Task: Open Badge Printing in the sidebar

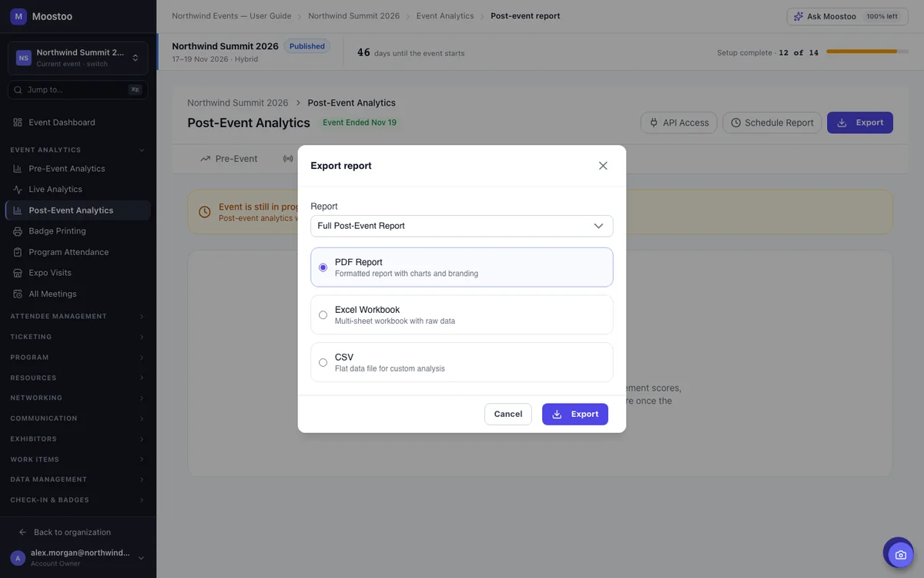Action: [78, 231]
